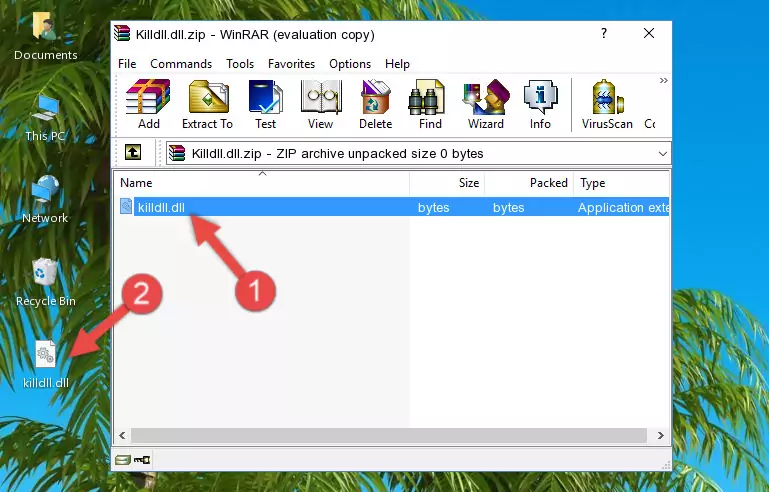Click the Delete toolbar icon
Screen dimensions: 769x492
(x=375, y=104)
